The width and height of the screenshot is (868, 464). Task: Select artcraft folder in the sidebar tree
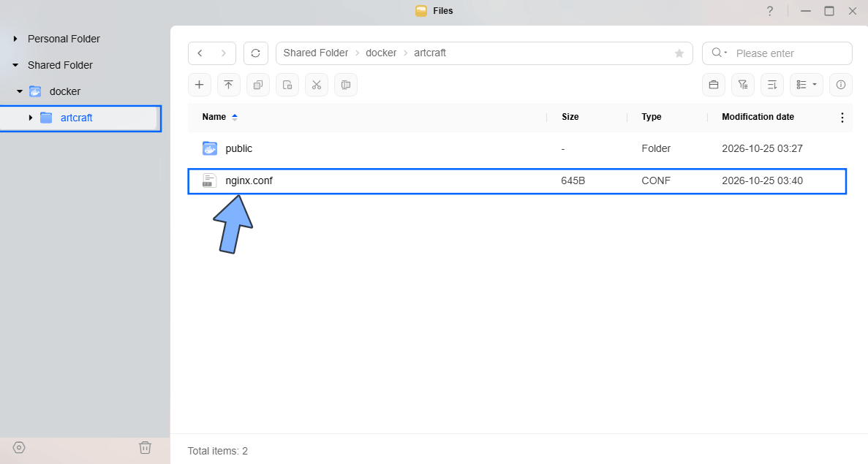(76, 118)
